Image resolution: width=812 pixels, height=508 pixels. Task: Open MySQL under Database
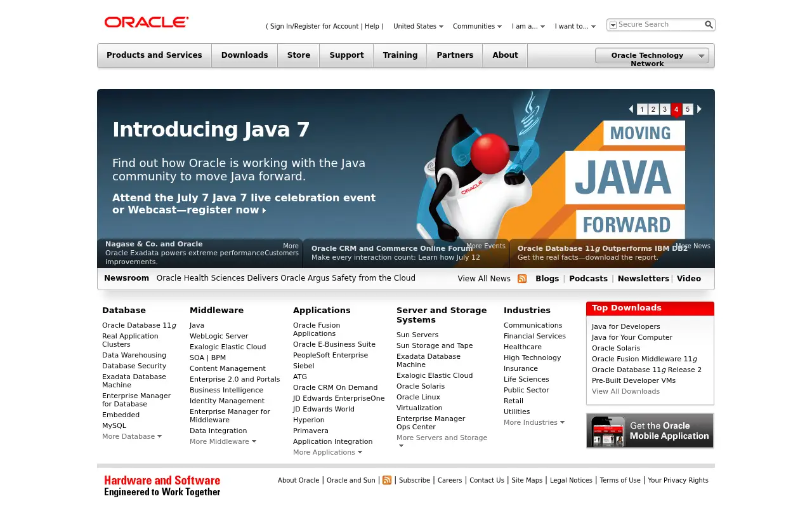[x=114, y=425]
